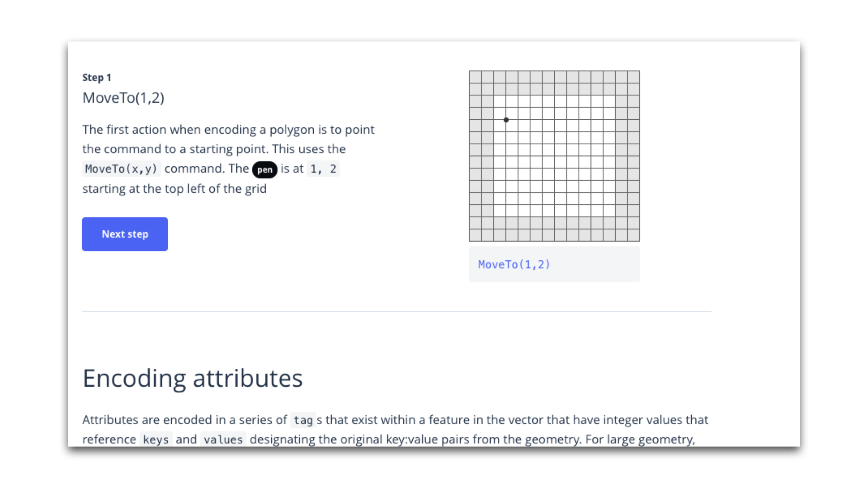Image resolution: width=868 pixels, height=488 pixels.
Task: Click the keys inline code token
Action: 156,439
